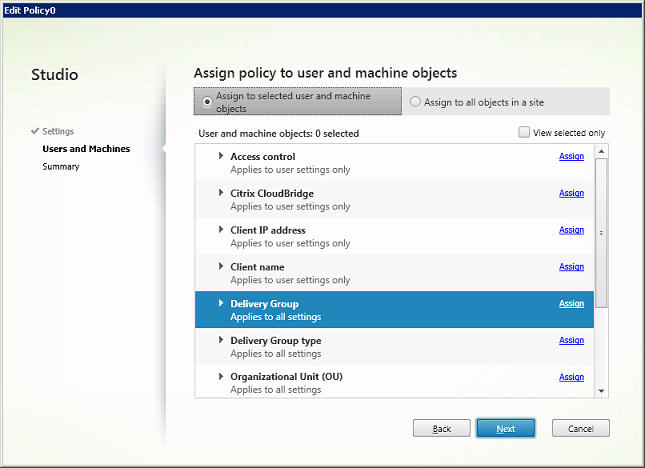Go to the Summary step in sidebar
Viewport: 645px width, 468px height.
[x=60, y=167]
